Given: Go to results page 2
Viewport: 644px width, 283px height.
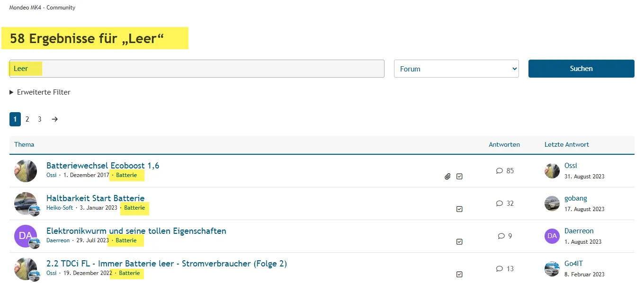Looking at the screenshot, I should [x=27, y=119].
